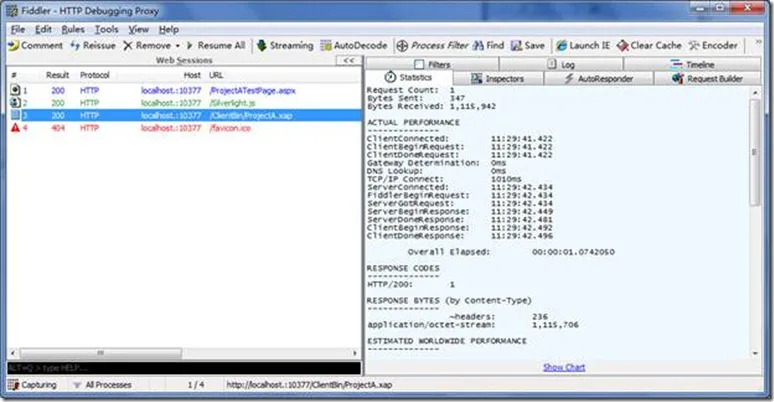Click the Show Chart link
Image resolution: width=774 pixels, height=402 pixels.
[564, 367]
